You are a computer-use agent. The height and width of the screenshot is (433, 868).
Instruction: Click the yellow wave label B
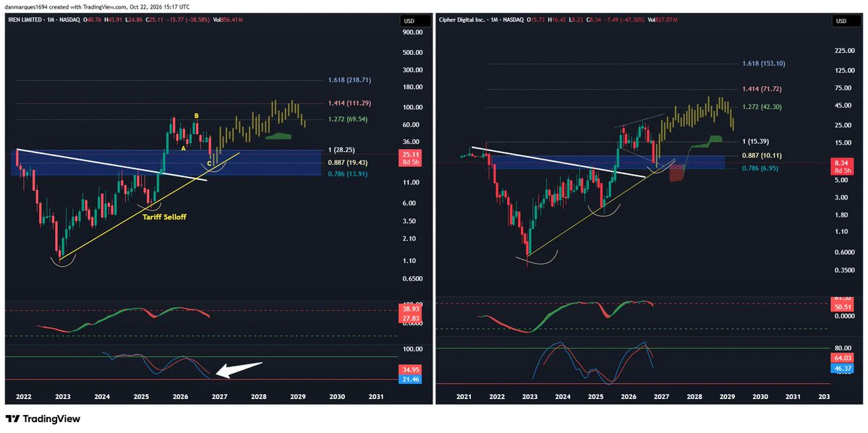(196, 116)
